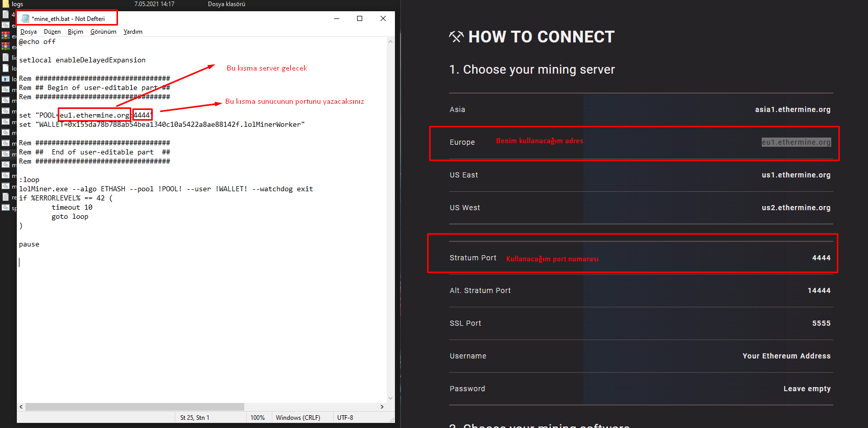This screenshot has width=868, height=428.
Task: Click the 'pause' line in Notepad
Action: (x=29, y=244)
